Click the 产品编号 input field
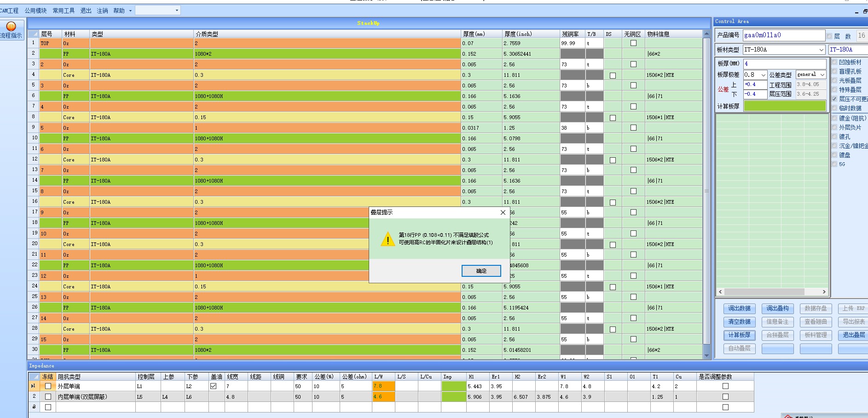The width and height of the screenshot is (868, 418). coord(784,35)
